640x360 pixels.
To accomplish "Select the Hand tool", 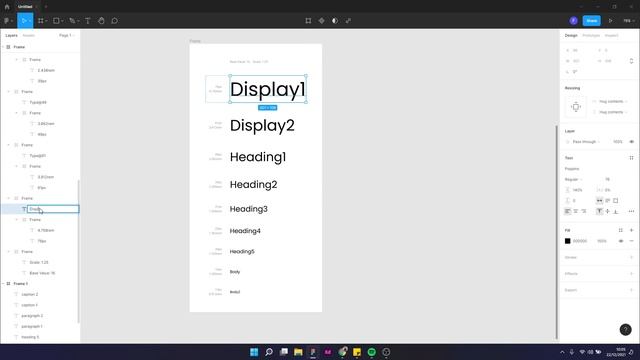I will coord(101,21).
